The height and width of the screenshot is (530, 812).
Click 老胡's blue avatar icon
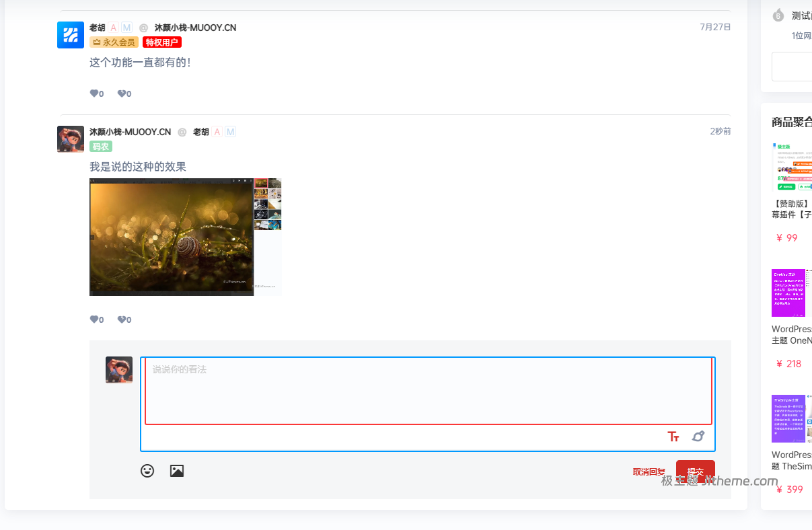(x=71, y=35)
